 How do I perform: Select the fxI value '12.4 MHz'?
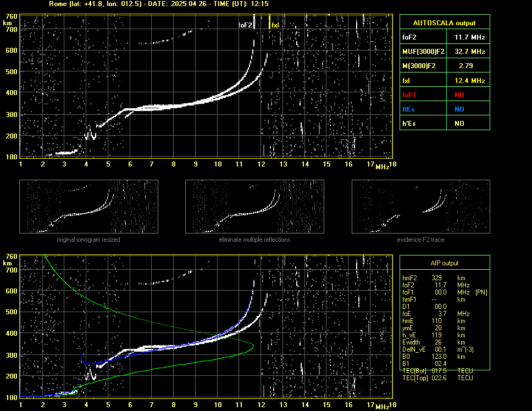(469, 81)
